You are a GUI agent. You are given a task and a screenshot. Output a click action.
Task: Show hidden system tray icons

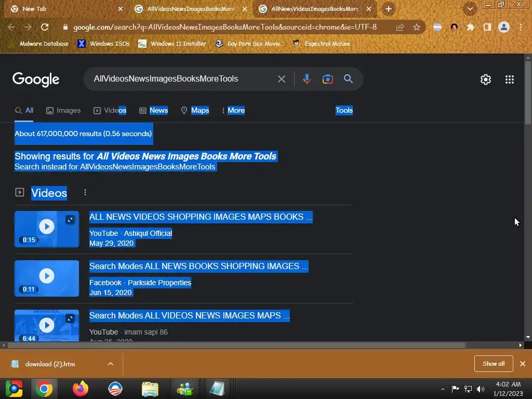[x=443, y=389]
